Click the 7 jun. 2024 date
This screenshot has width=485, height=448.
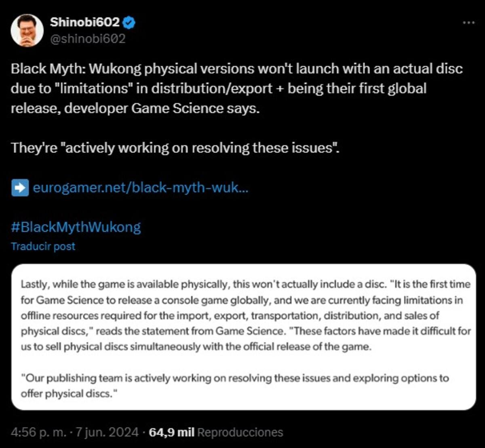pos(106,432)
